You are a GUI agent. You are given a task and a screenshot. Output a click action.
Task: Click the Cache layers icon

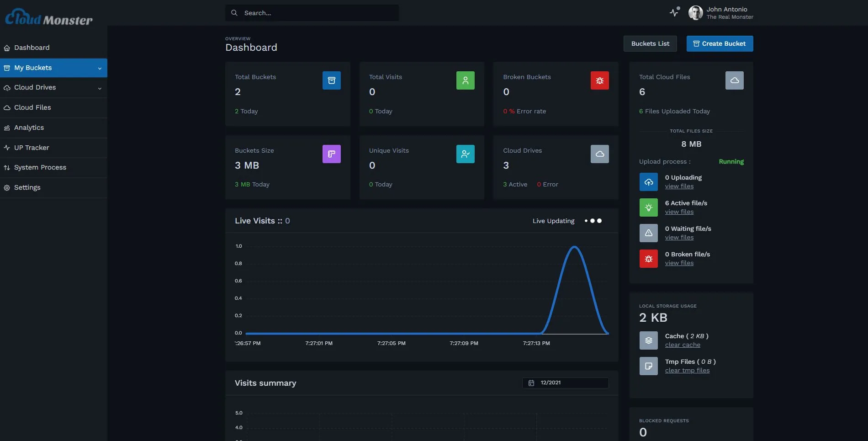click(648, 340)
